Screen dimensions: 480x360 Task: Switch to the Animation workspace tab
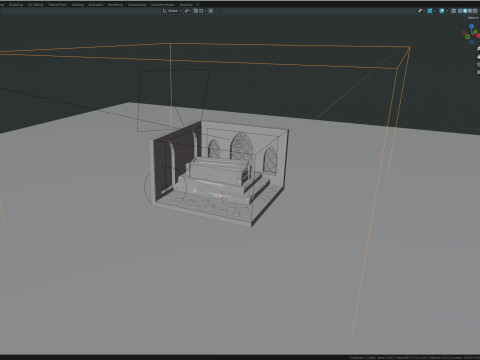pyautogui.click(x=96, y=5)
